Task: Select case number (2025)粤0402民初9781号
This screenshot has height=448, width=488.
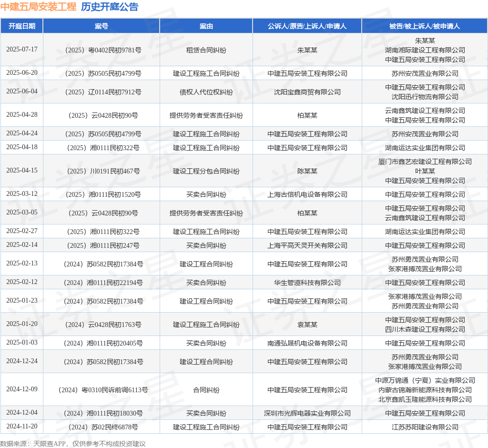Action: click(x=103, y=50)
